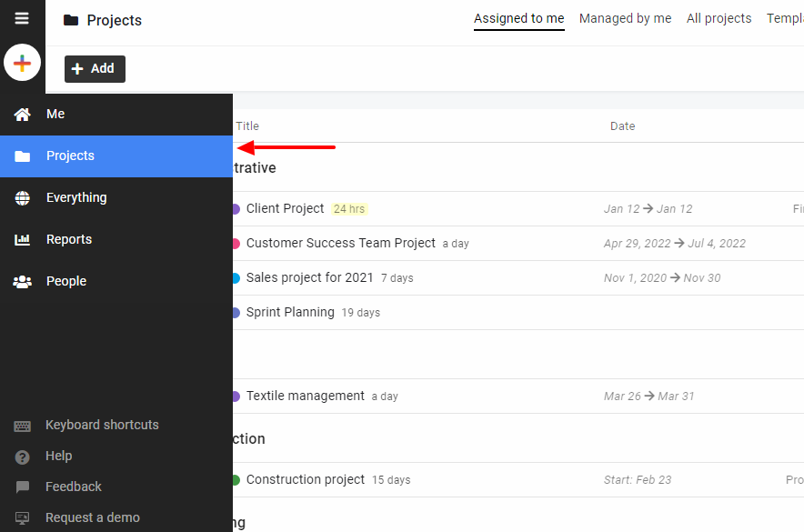The width and height of the screenshot is (804, 532).
Task: Click the Jan 12 date range
Action: [648, 209]
